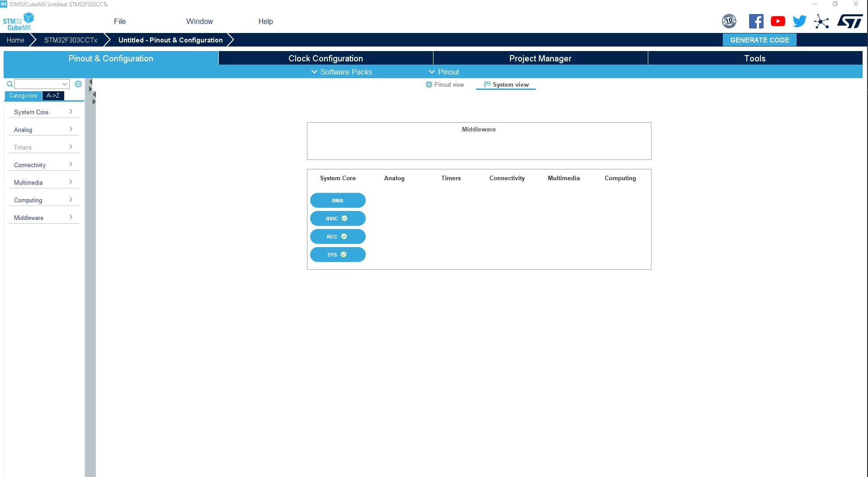Switch to Tools tab
Viewport: 868px width, 477px height.
coord(755,58)
